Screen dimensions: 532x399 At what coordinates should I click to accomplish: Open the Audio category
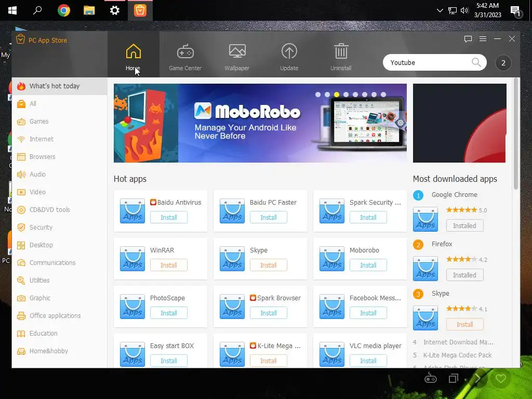(x=60, y=175)
